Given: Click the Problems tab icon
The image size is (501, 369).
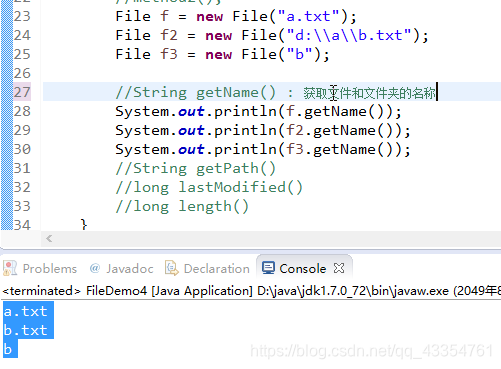Looking at the screenshot, I should 10,268.
